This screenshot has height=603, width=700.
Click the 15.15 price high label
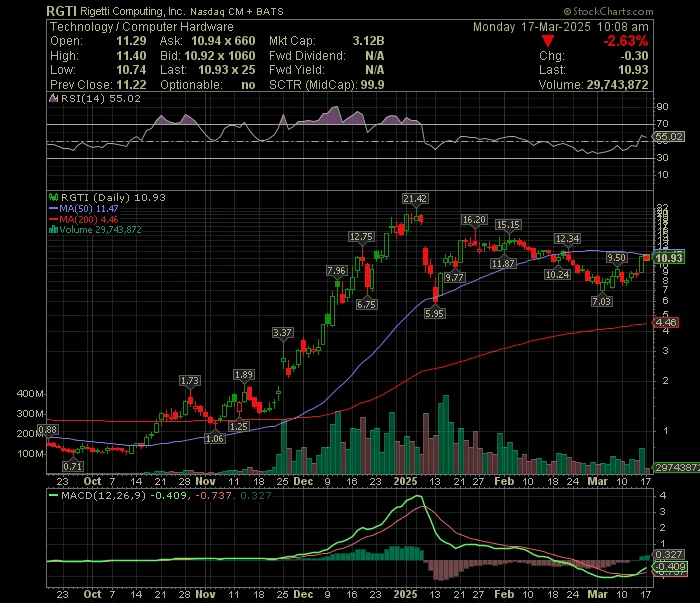tap(508, 225)
